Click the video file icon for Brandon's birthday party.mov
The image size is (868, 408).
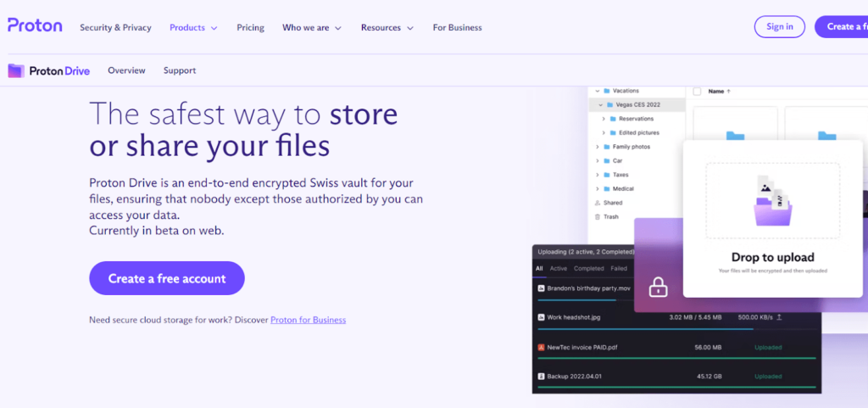(x=542, y=288)
